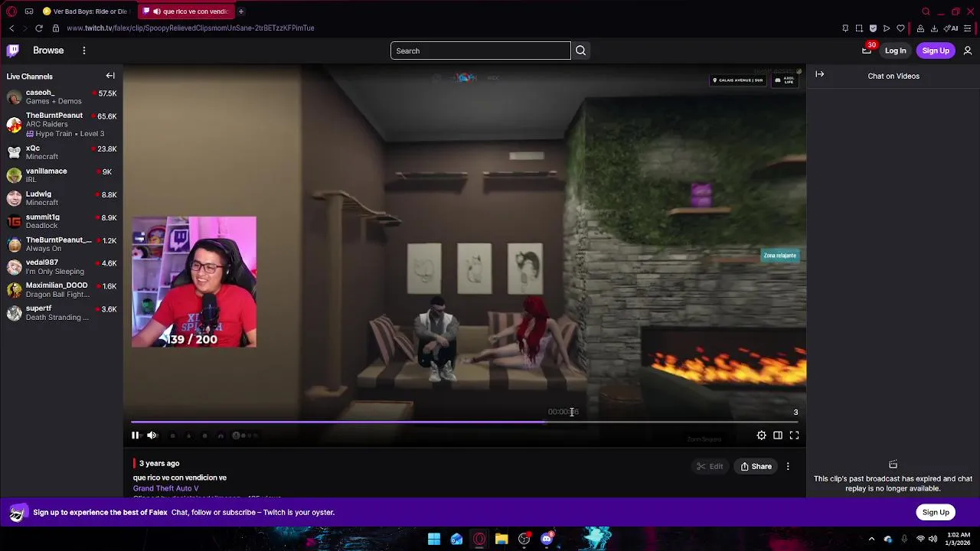Image resolution: width=980 pixels, height=551 pixels.
Task: Click the site lock security icon
Action: pos(55,28)
